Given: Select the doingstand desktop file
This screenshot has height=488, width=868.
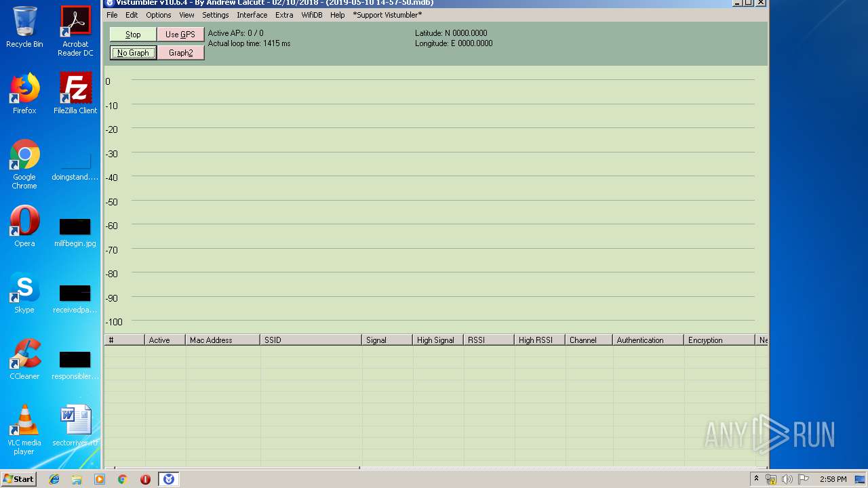Looking at the screenshot, I should pos(75,167).
